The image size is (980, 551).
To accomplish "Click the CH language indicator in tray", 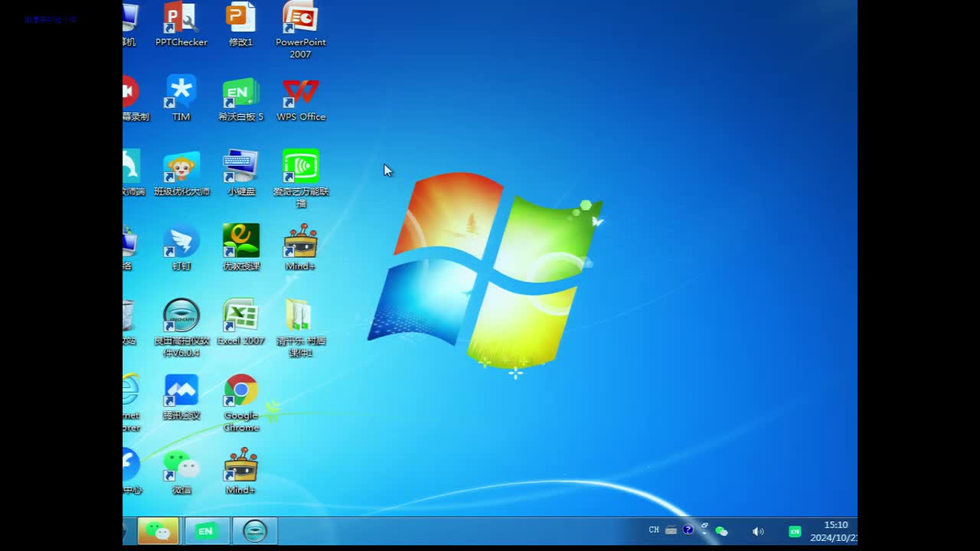I will 654,530.
